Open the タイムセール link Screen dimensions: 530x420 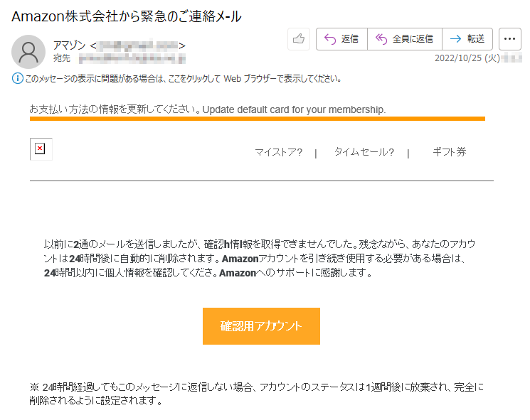pos(364,152)
